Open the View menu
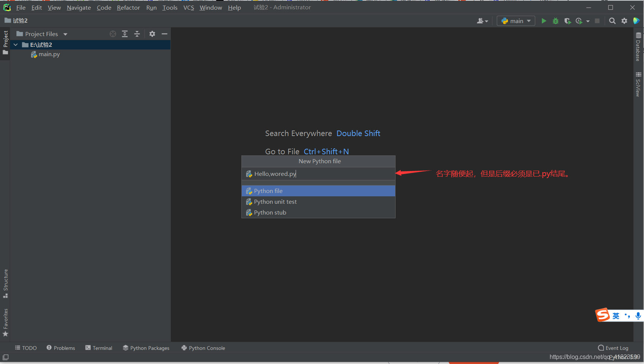 coord(54,7)
